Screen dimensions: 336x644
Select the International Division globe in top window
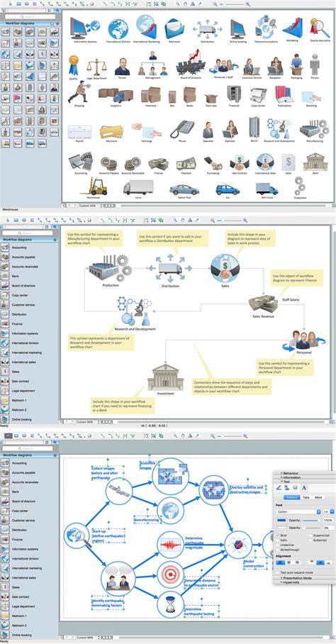click(x=118, y=29)
